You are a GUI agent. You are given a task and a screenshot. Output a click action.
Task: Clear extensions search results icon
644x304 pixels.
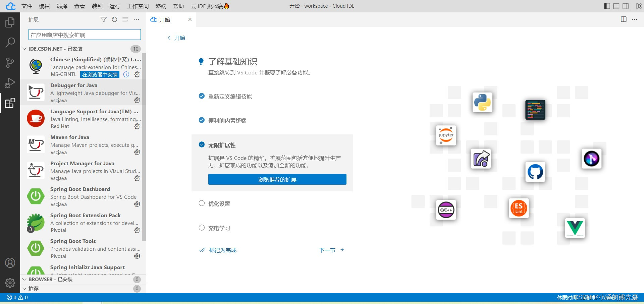pyautogui.click(x=125, y=19)
